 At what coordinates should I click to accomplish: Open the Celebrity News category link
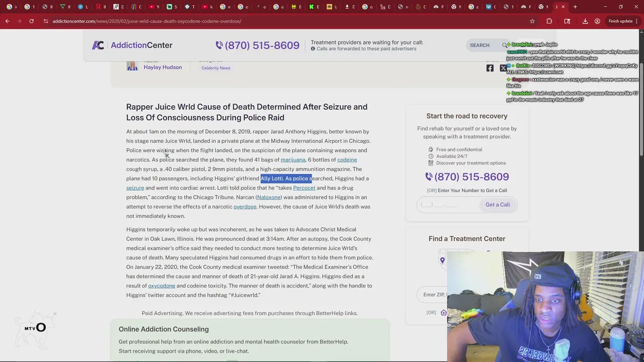216,68
